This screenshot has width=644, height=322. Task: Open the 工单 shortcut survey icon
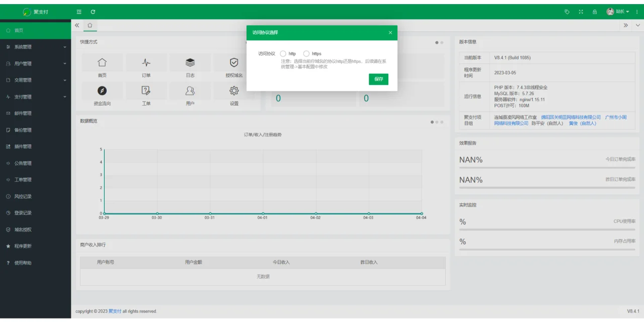tap(146, 91)
